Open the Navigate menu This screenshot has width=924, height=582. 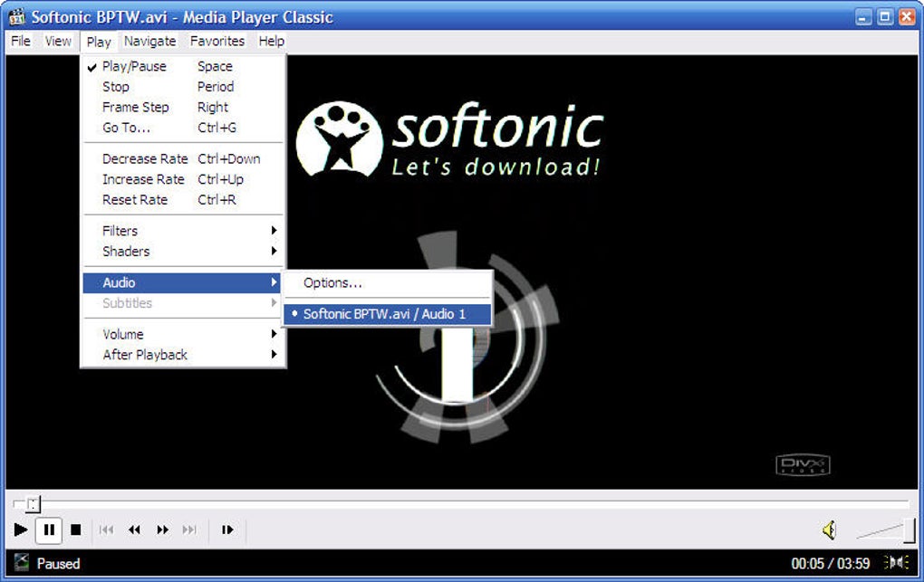149,42
